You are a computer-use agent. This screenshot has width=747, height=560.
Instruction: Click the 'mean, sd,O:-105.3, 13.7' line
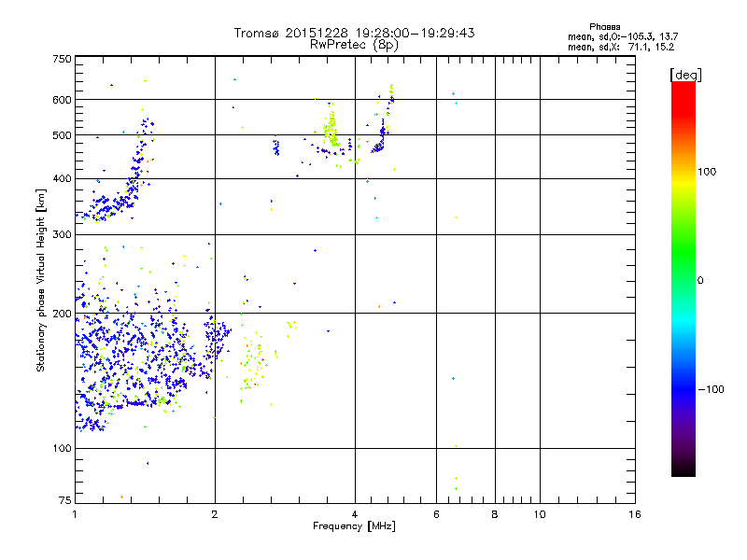tap(623, 36)
